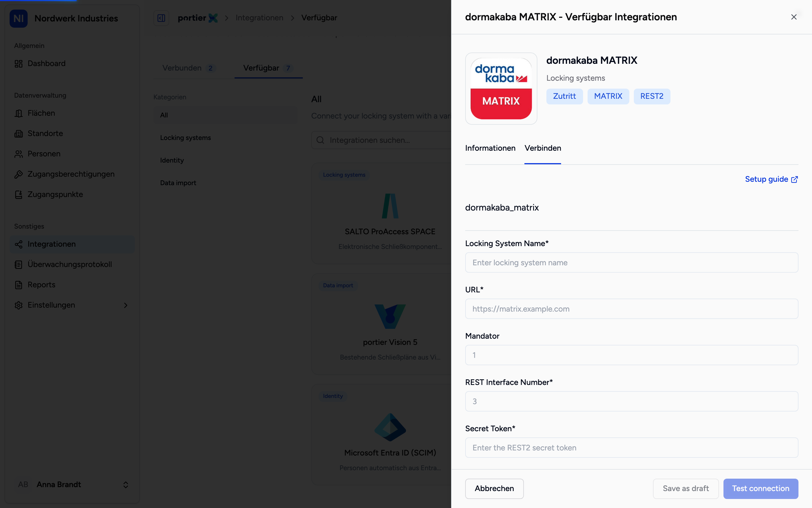The width and height of the screenshot is (812, 508).
Task: Click the Überwachungsprotokoll log icon
Action: [18, 264]
